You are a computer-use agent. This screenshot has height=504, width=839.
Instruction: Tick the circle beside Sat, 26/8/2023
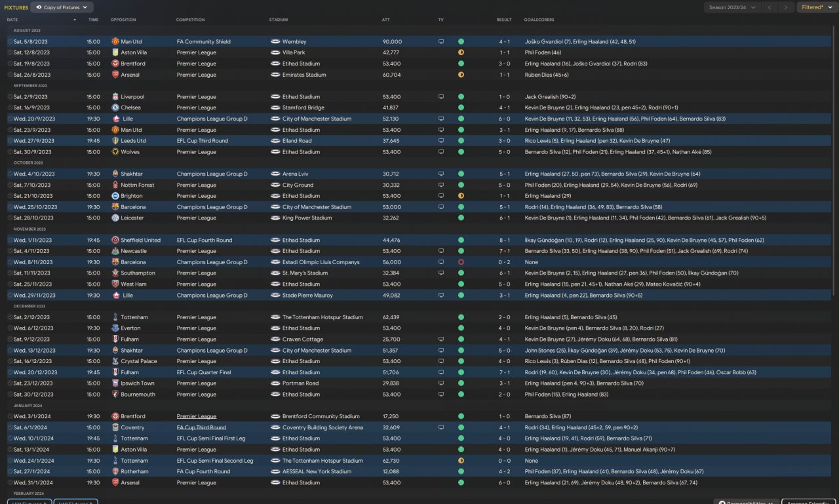10,75
